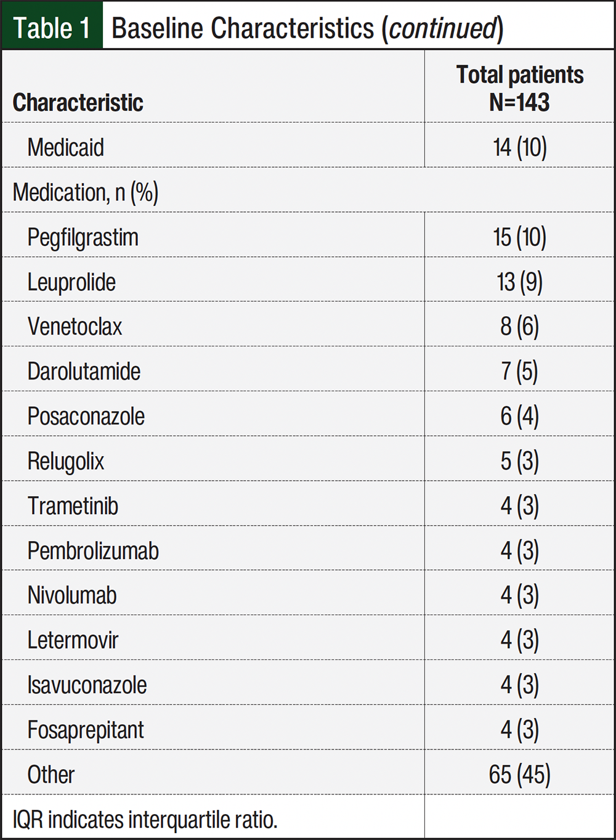Click the Fosaprepitant row label
Screen dimensions: 616x840
pos(85,730)
